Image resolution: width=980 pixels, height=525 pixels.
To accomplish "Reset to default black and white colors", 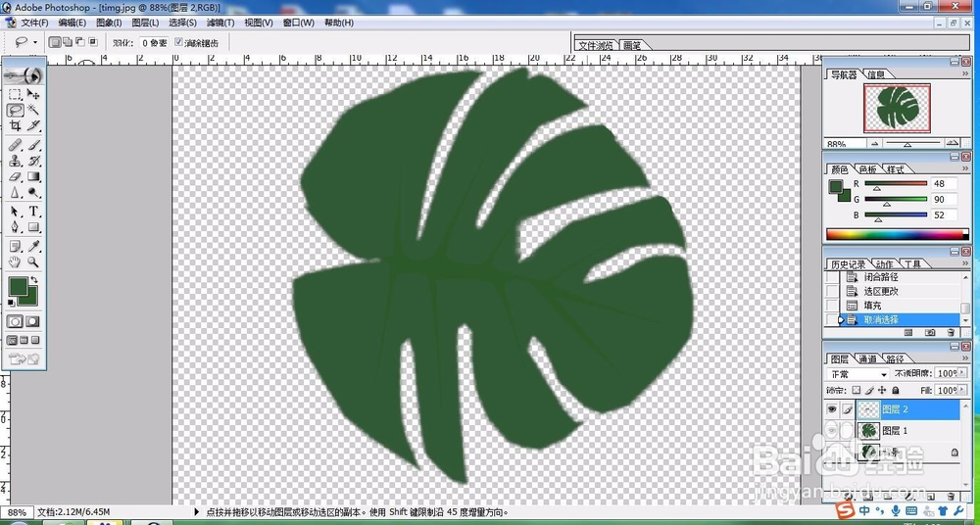I will pos(11,303).
